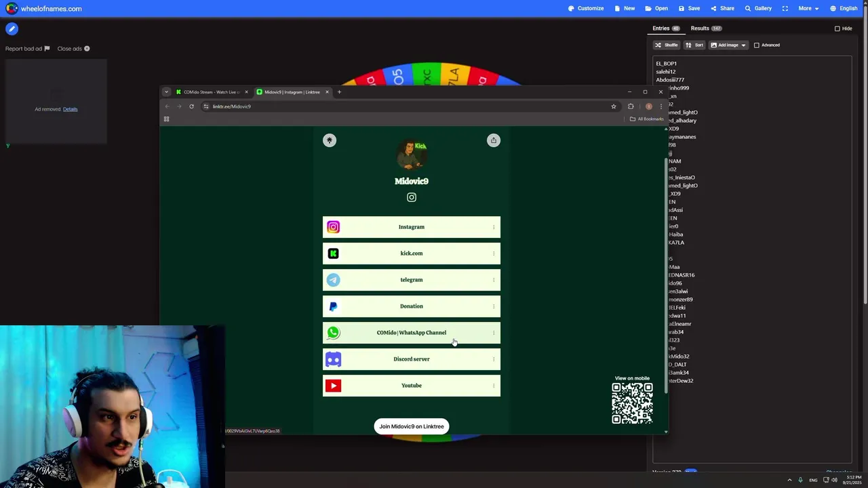Expand the More dropdown menu

click(x=808, y=8)
